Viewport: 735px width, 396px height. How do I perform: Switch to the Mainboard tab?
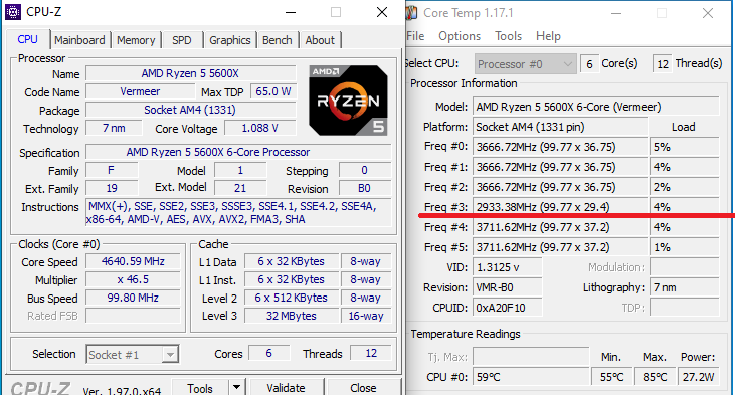80,40
